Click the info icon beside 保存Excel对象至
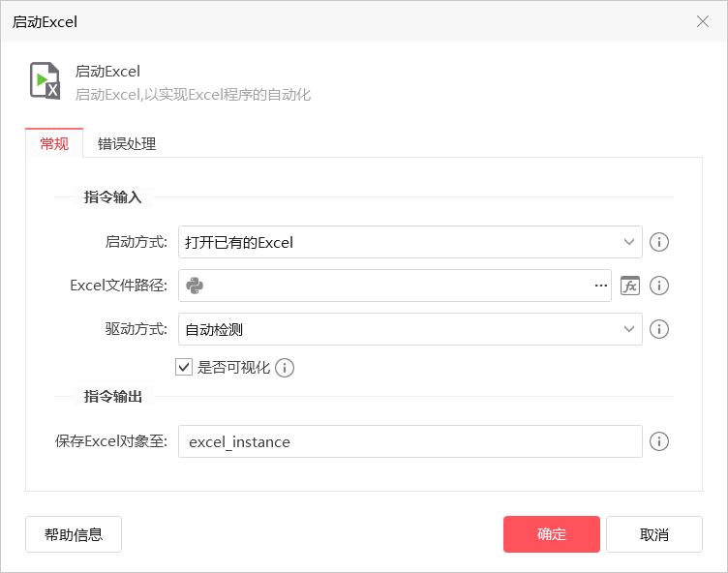The height and width of the screenshot is (573, 728). (659, 441)
